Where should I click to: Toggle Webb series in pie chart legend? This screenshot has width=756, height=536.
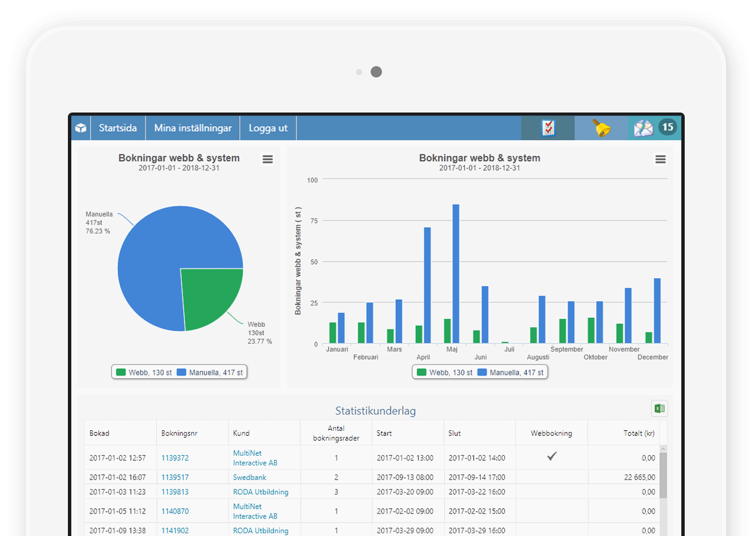click(x=144, y=373)
